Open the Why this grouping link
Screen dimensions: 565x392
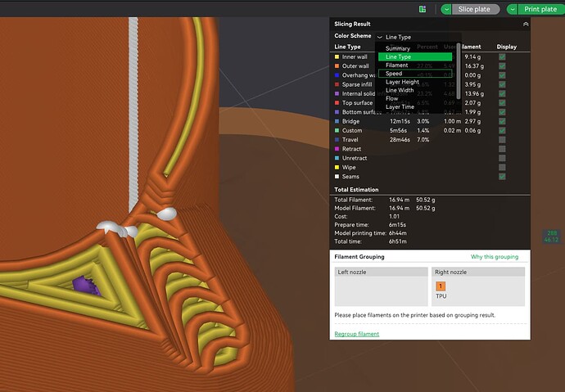click(x=495, y=257)
